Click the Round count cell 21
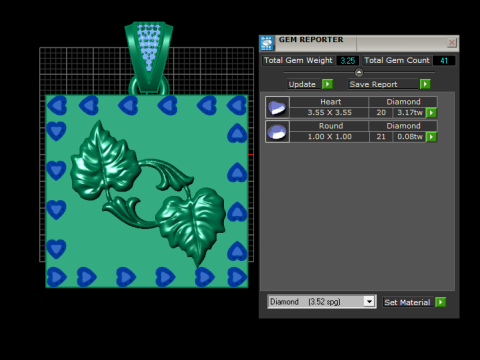The height and width of the screenshot is (360, 480). 381,137
